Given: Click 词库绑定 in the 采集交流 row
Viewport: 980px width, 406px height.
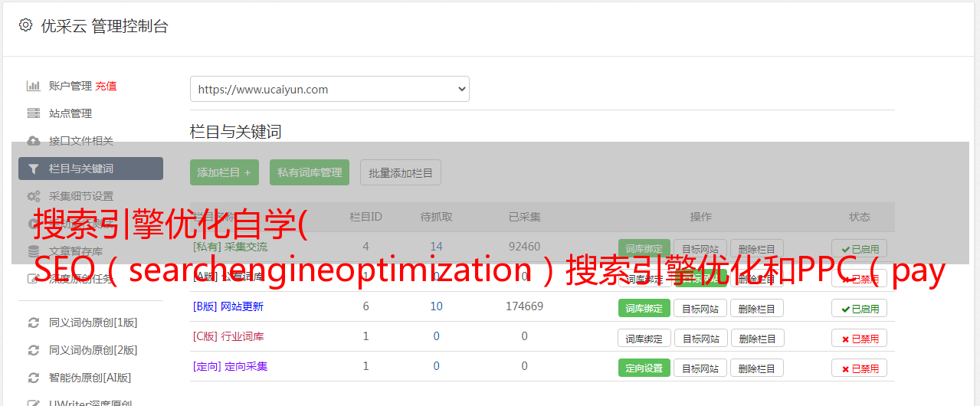Looking at the screenshot, I should tap(644, 248).
